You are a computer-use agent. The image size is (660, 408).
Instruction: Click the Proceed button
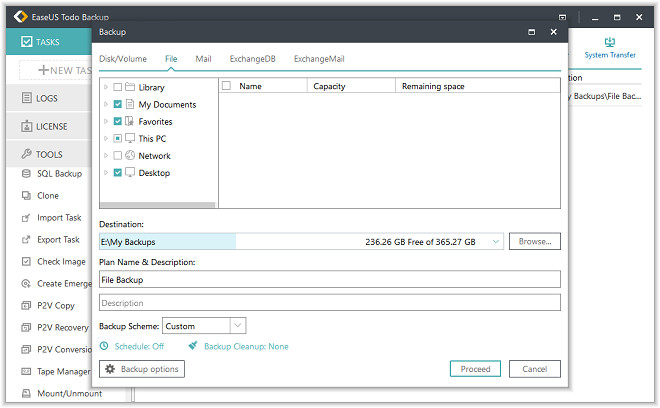(475, 369)
